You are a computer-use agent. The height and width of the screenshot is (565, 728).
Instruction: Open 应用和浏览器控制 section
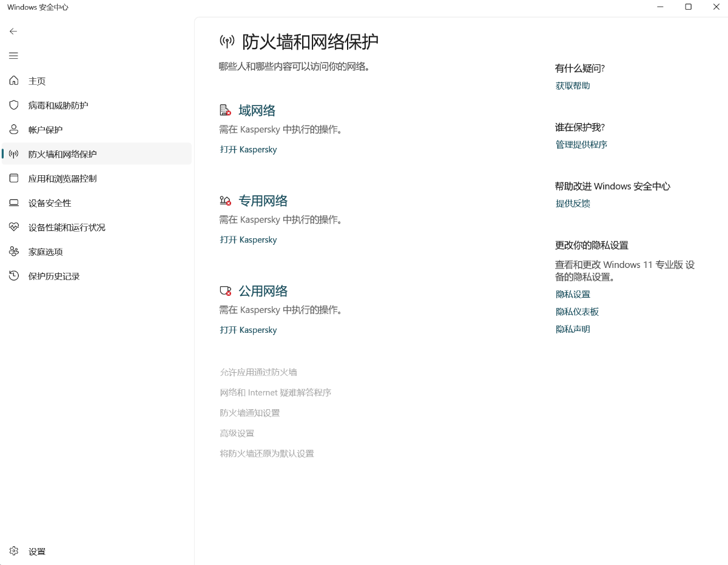[x=96, y=178]
